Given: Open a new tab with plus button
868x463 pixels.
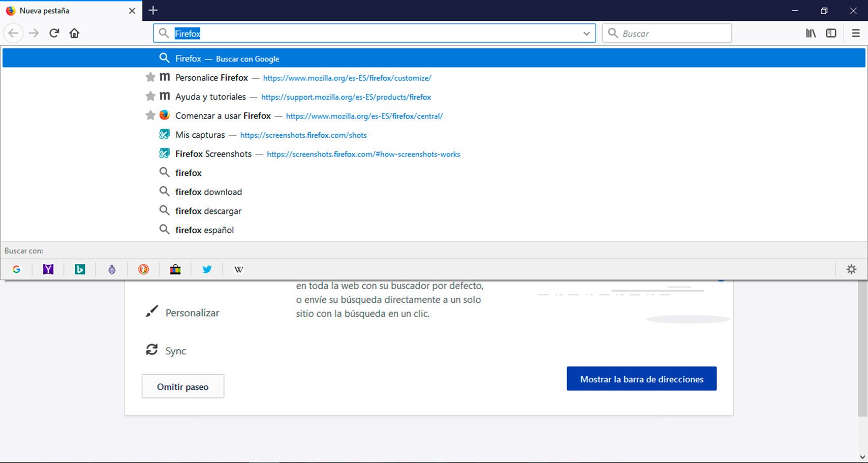Looking at the screenshot, I should coord(153,10).
